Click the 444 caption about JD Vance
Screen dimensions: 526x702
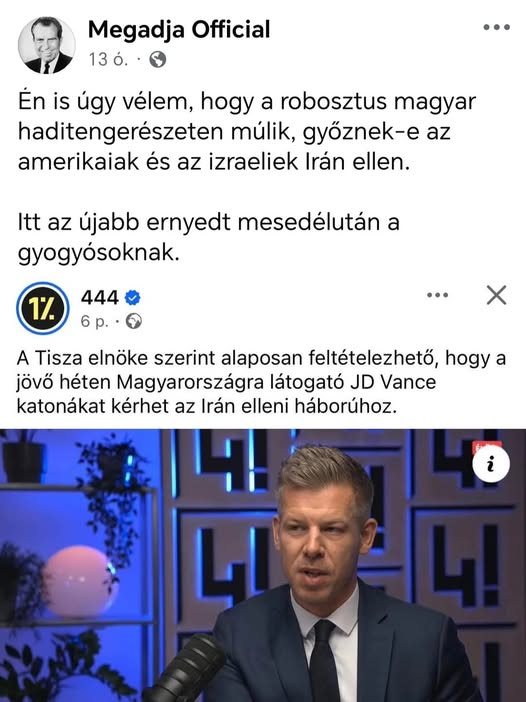click(261, 382)
